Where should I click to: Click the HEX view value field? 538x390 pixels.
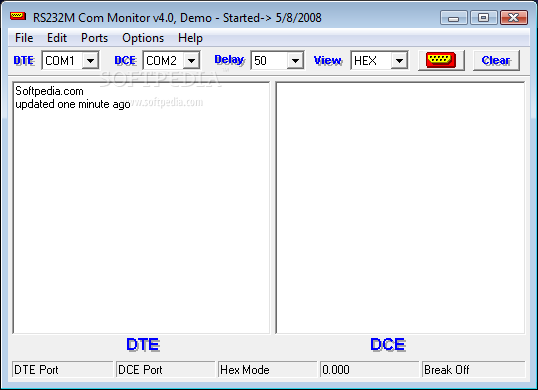[372, 61]
